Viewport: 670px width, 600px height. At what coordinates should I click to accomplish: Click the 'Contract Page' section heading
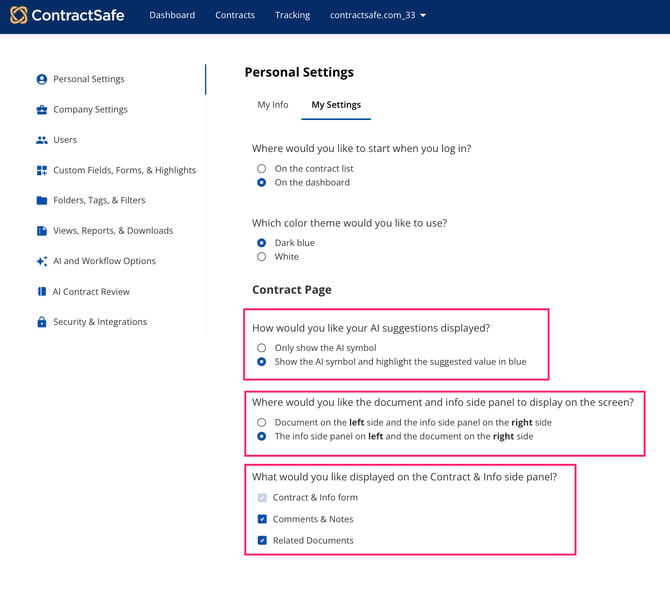[291, 290]
